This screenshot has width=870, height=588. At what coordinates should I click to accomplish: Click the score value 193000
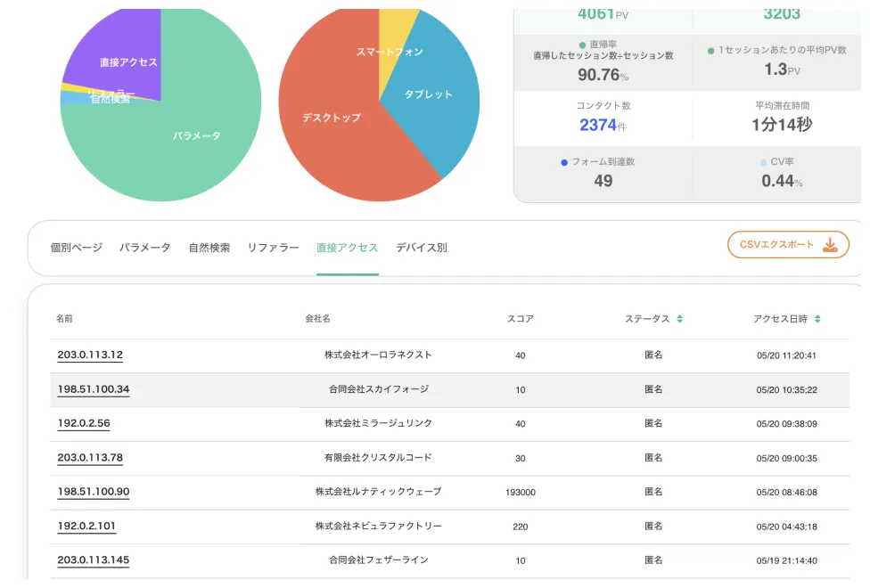point(521,493)
